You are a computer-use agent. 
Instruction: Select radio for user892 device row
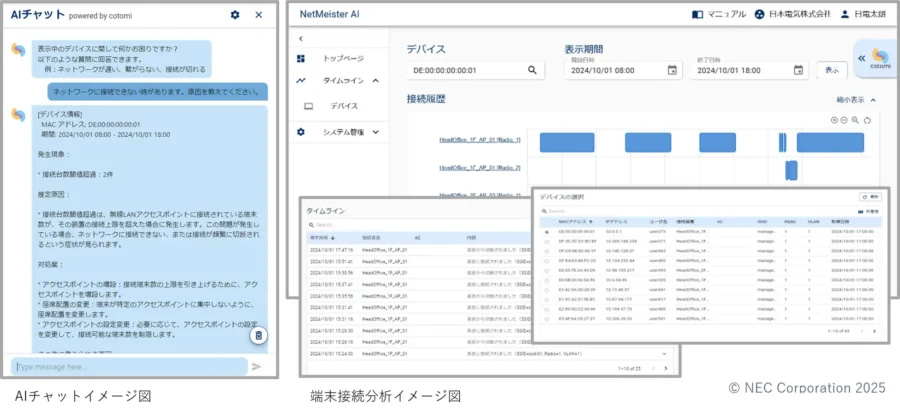[546, 261]
